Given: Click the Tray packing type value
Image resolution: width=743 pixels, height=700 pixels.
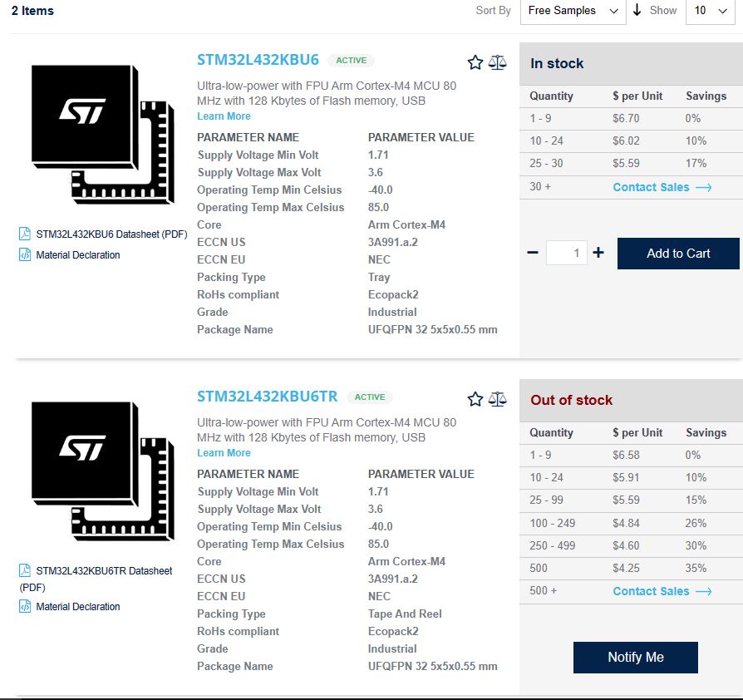Looking at the screenshot, I should coord(379,277).
